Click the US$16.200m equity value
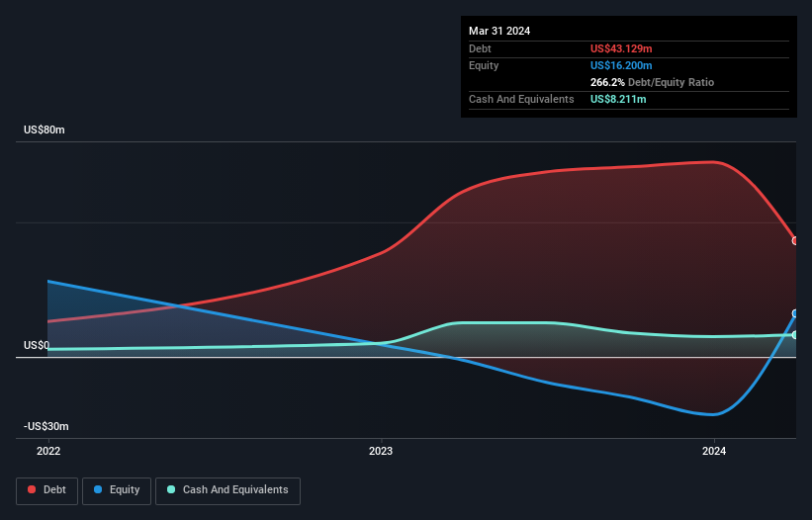The image size is (812, 520). [621, 65]
